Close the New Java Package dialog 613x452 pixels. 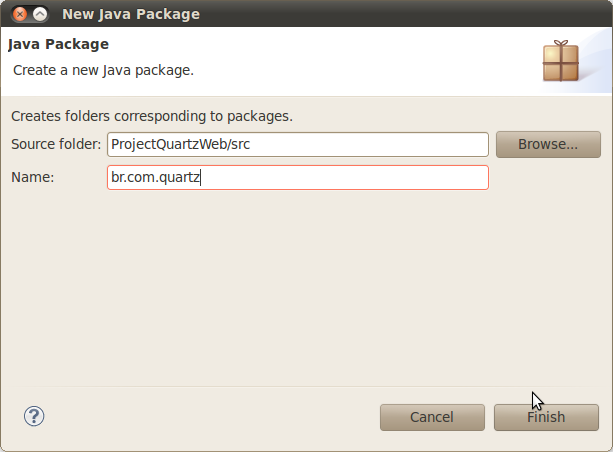tap(20, 14)
